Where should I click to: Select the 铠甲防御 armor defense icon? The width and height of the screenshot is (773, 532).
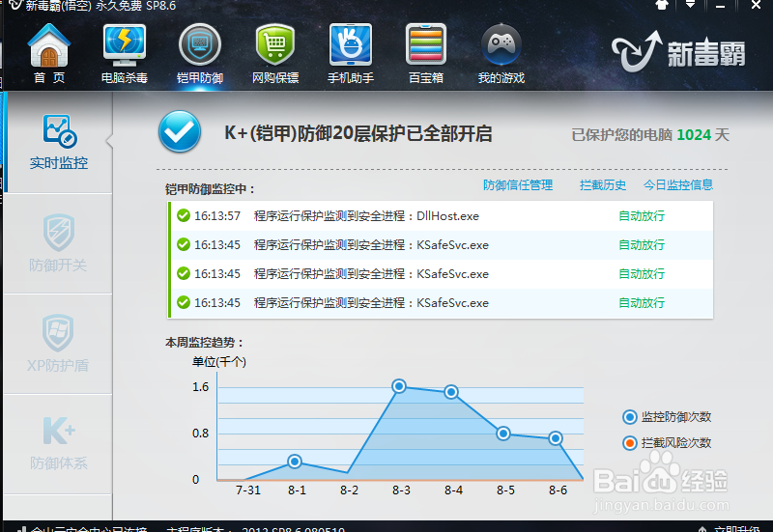200,45
